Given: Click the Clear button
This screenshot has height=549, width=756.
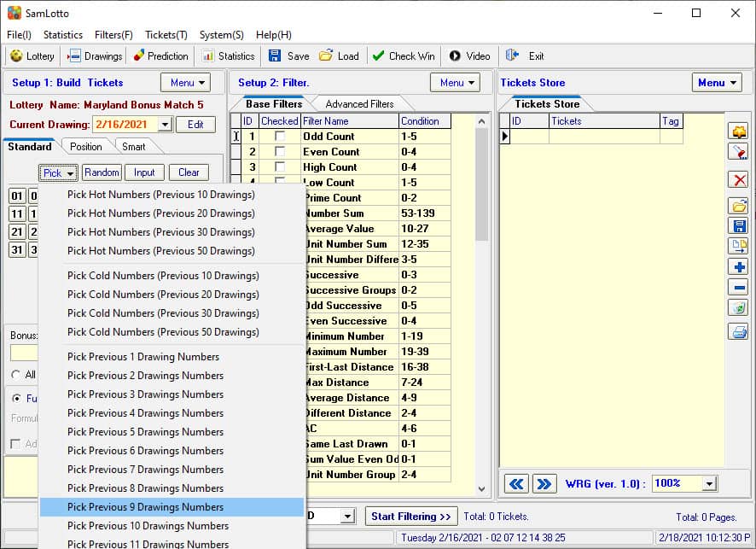Looking at the screenshot, I should coord(189,172).
